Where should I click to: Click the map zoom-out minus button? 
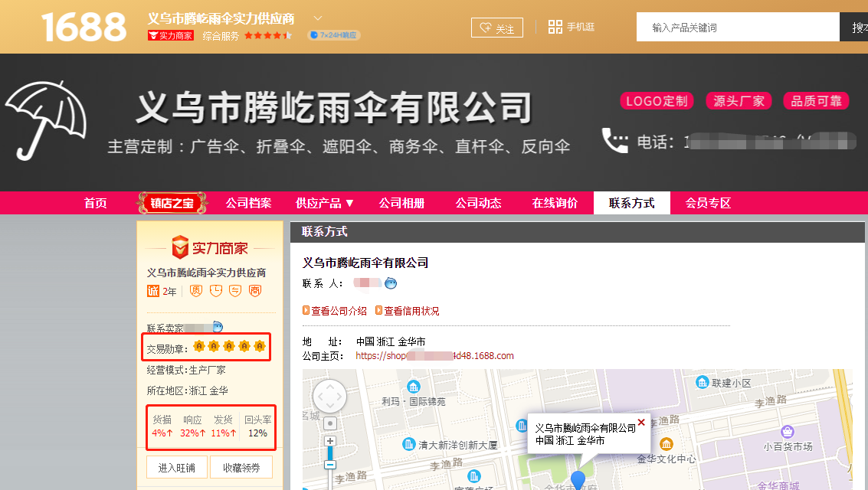tap(330, 465)
